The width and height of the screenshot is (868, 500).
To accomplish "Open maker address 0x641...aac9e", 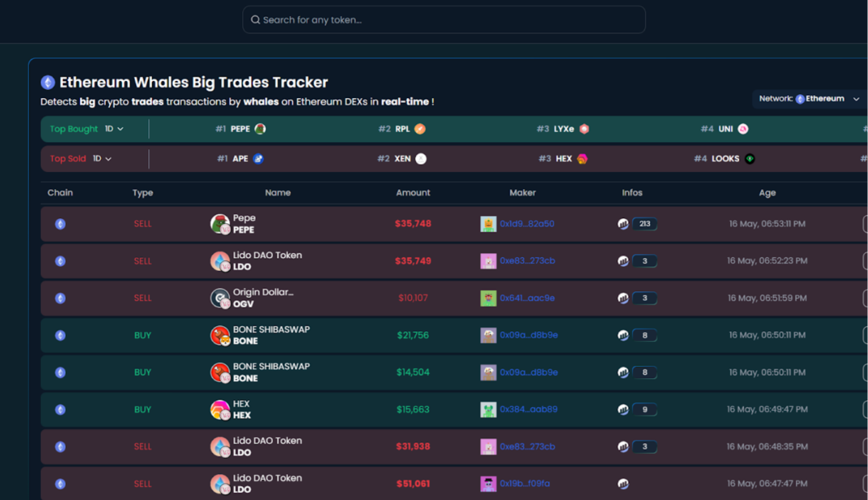I will point(527,298).
